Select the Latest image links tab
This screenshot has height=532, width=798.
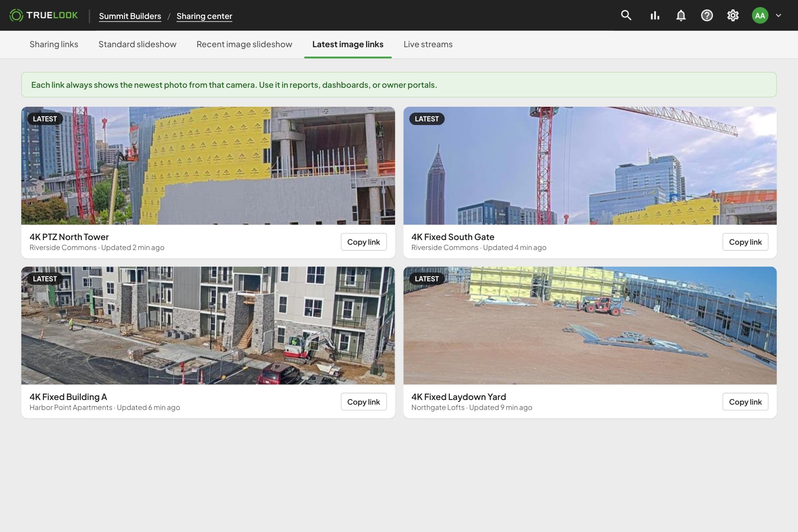pyautogui.click(x=348, y=44)
